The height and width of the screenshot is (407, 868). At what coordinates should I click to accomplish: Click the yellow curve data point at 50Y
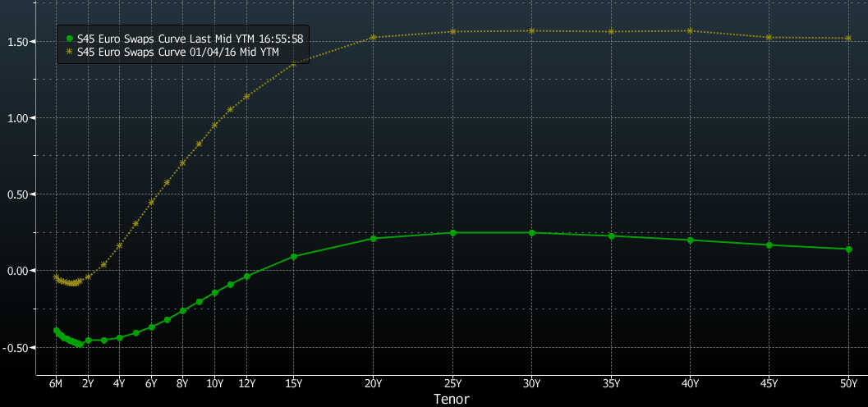[848, 38]
